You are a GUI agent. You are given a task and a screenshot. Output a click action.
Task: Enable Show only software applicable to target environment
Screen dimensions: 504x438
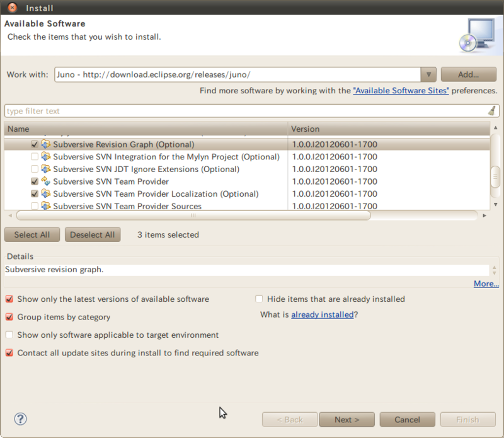tap(9, 335)
